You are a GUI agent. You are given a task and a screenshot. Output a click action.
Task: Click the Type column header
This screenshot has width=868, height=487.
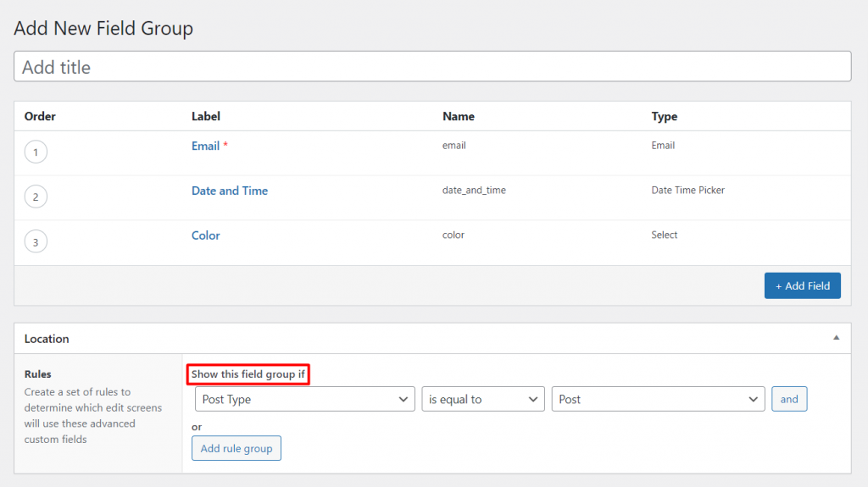[x=665, y=116]
